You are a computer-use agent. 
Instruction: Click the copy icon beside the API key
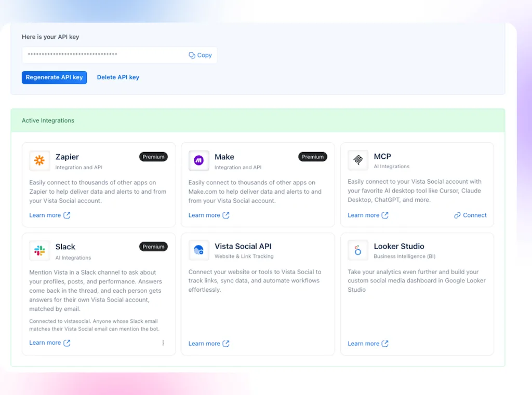[x=192, y=55]
